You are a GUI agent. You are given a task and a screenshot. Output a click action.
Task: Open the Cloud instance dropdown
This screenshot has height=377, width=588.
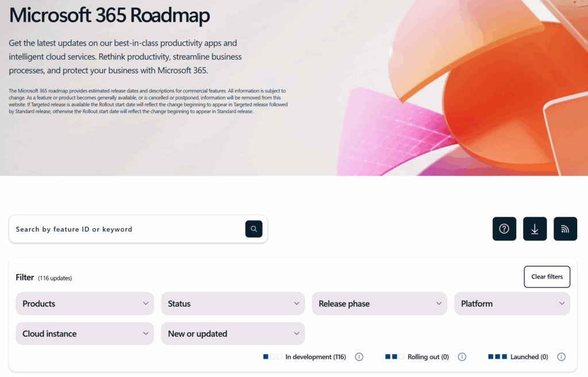pyautogui.click(x=84, y=333)
